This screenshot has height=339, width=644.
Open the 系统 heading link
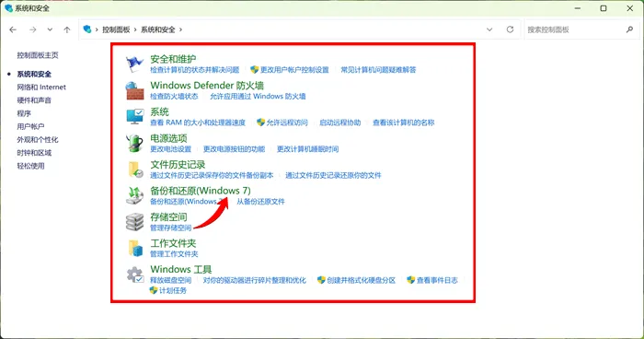(160, 111)
